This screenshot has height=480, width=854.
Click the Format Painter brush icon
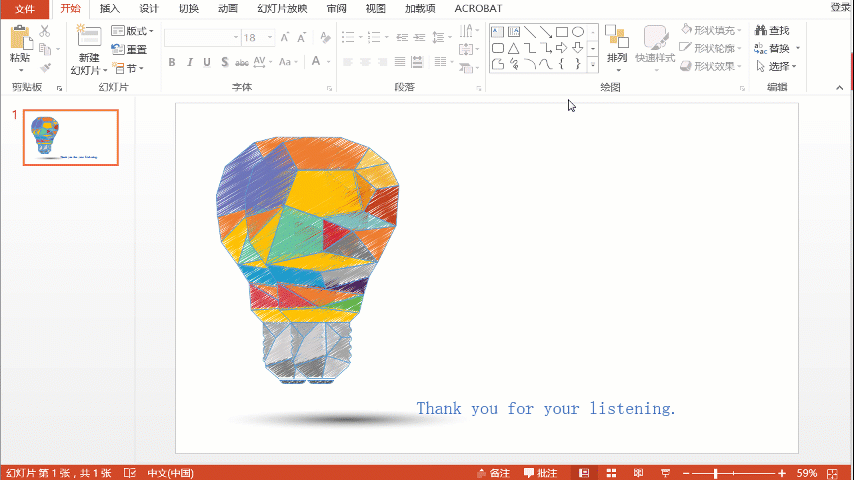pos(45,68)
